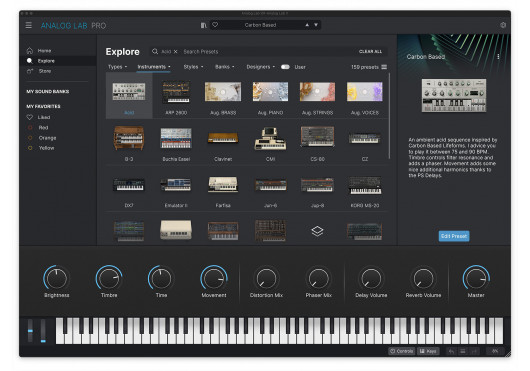This screenshot has height=371, width=530.
Task: Open Carbon Based preset three-dot options
Action: point(498,57)
